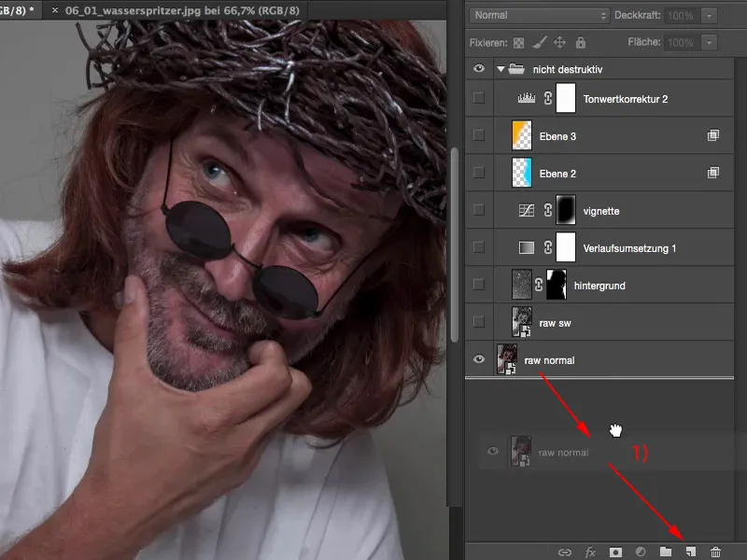Lock transparent pixels icon
The width and height of the screenshot is (747, 560).
pyautogui.click(x=518, y=43)
